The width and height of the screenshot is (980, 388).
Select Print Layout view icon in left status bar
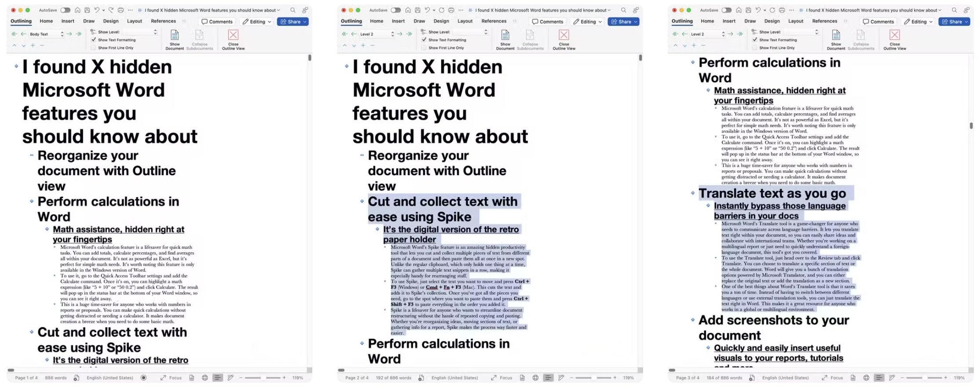192,378
